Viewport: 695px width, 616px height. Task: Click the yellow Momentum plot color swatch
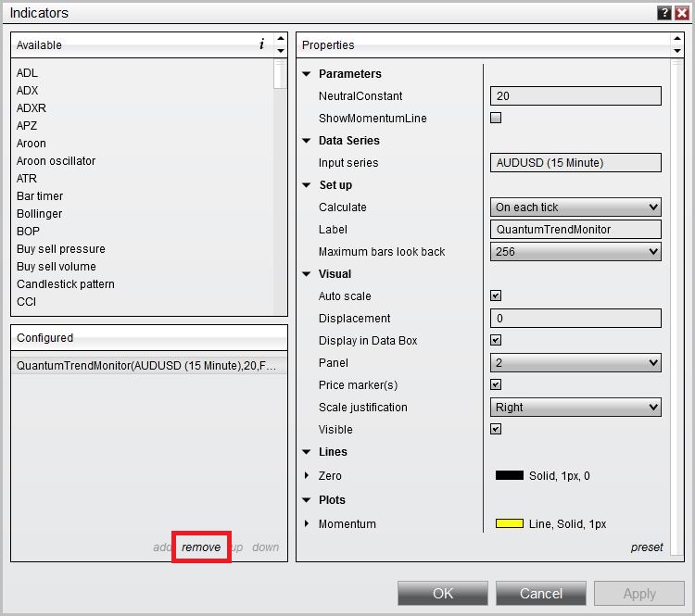[x=510, y=523]
